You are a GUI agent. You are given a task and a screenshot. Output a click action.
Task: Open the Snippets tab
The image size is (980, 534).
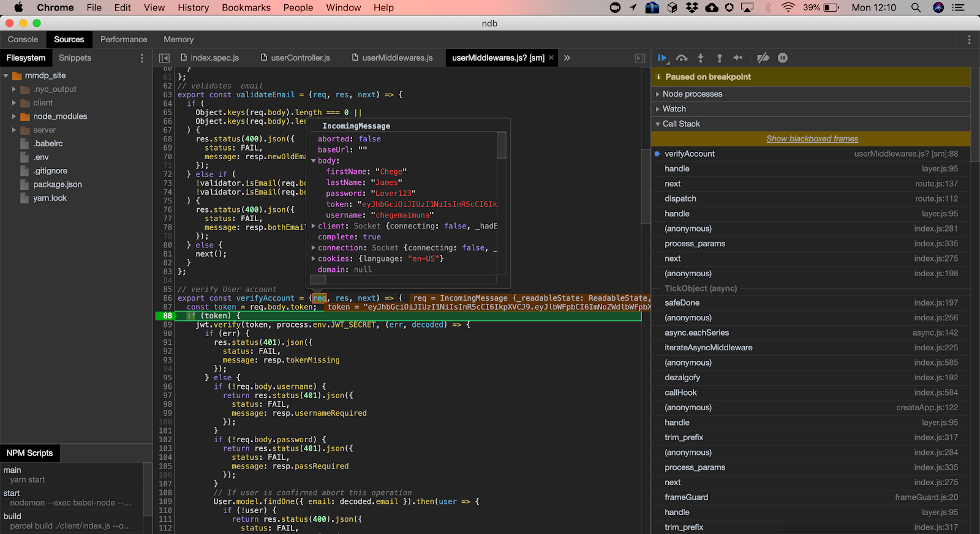coord(75,58)
